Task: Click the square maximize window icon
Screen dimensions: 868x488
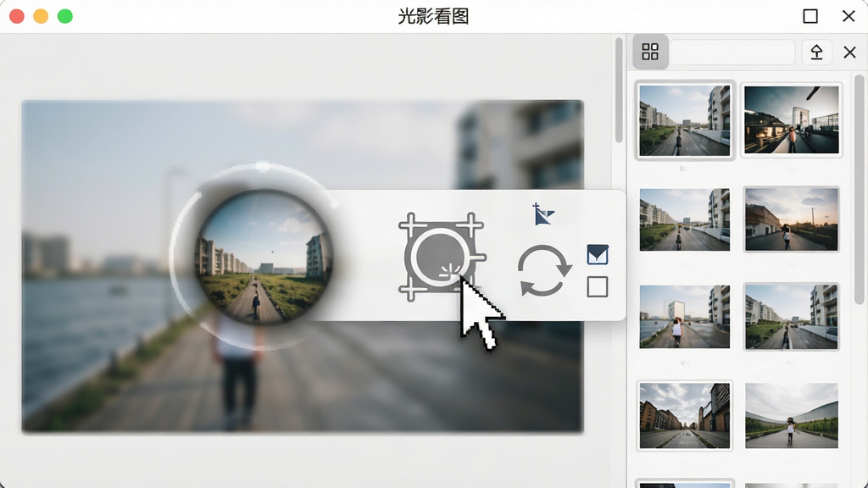Action: (x=810, y=16)
